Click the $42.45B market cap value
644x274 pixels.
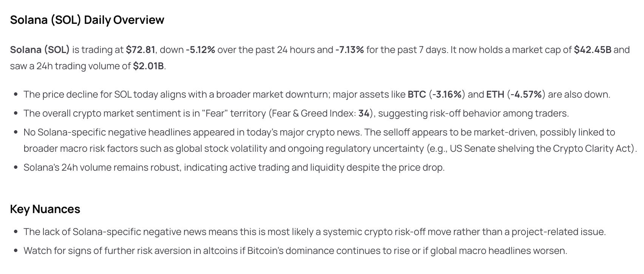coord(593,50)
